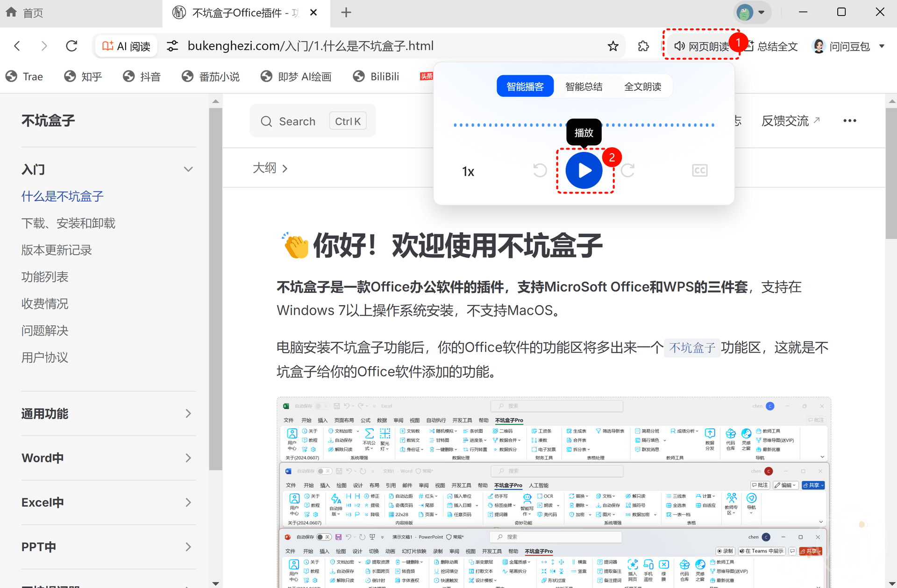Viewport: 897px width, 588px height.
Task: Open the 抖音 bookmark
Action: (x=142, y=77)
